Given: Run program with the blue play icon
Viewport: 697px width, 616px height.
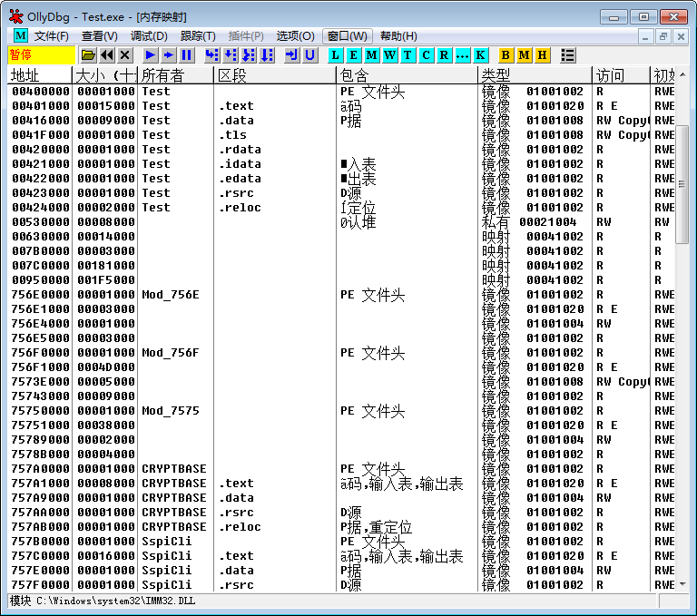Looking at the screenshot, I should (151, 55).
